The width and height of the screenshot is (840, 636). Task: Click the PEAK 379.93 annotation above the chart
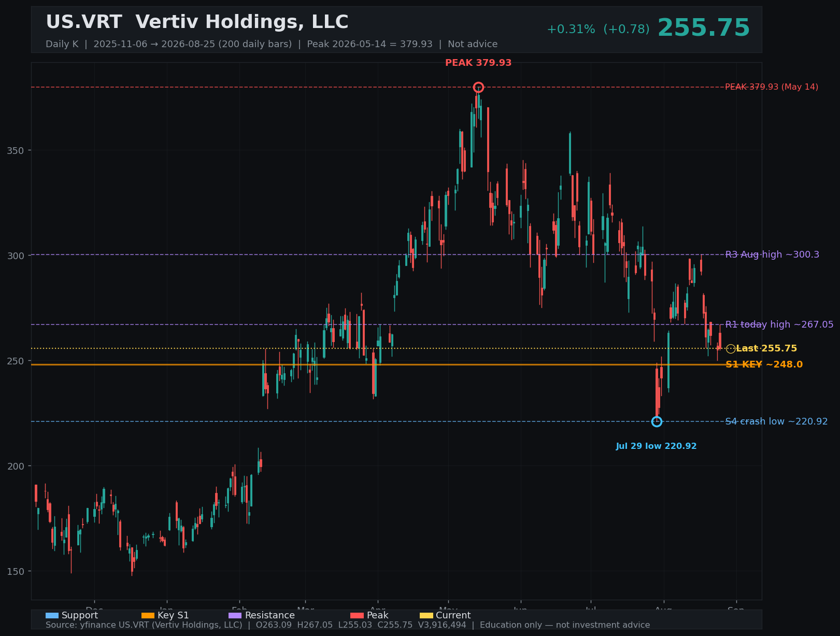pos(478,63)
